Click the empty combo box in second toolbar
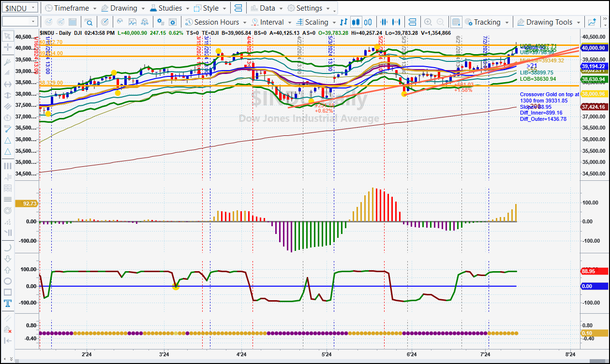610x364 pixels. pyautogui.click(x=19, y=22)
